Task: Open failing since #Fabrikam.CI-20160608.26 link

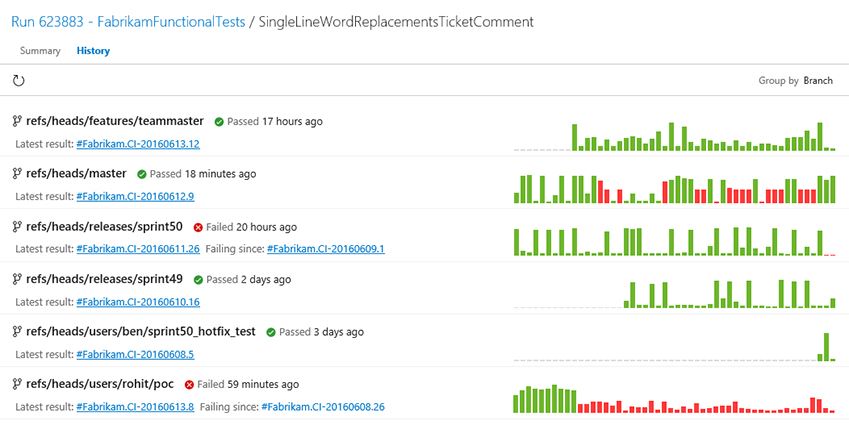Action: (323, 407)
